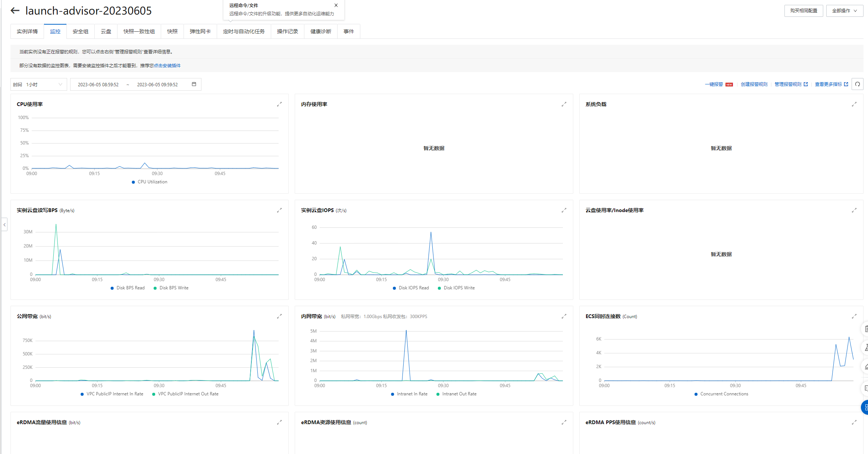Click the start datetime input field
868x454 pixels.
tap(98, 84)
